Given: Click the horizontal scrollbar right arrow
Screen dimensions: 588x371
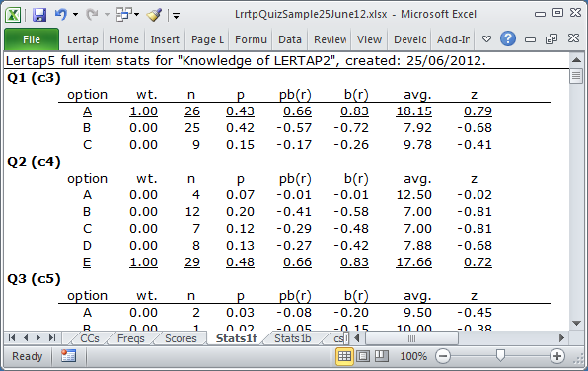Looking at the screenshot, I should coord(561,338).
